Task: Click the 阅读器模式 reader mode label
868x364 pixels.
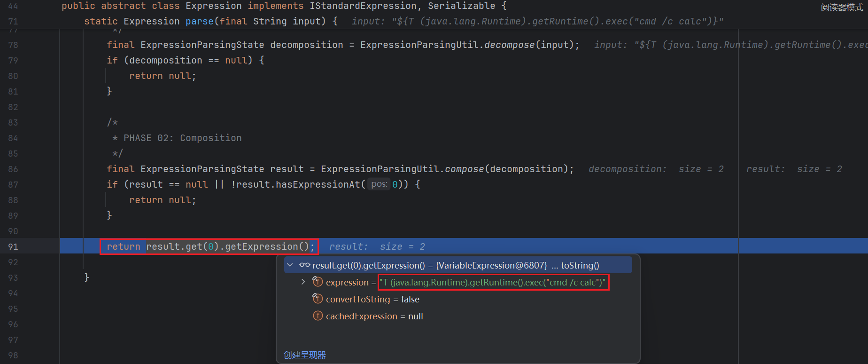Action: click(841, 8)
